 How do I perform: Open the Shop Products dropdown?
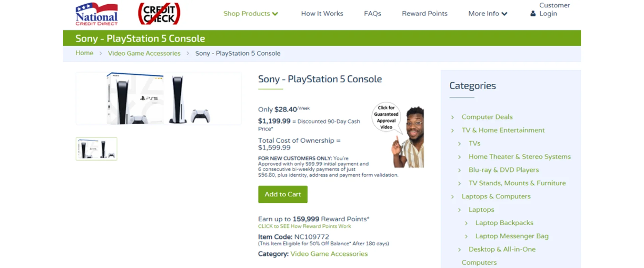[251, 13]
